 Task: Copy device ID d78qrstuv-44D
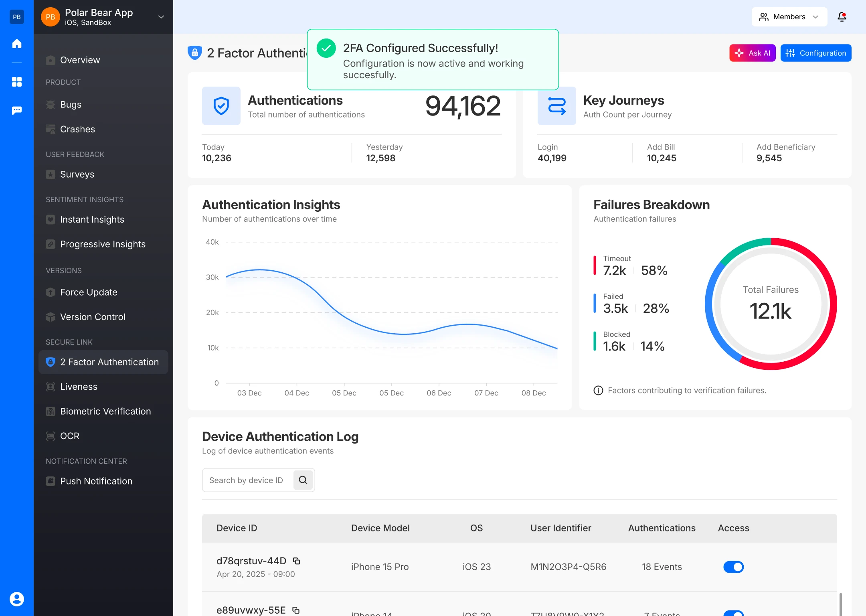click(297, 561)
